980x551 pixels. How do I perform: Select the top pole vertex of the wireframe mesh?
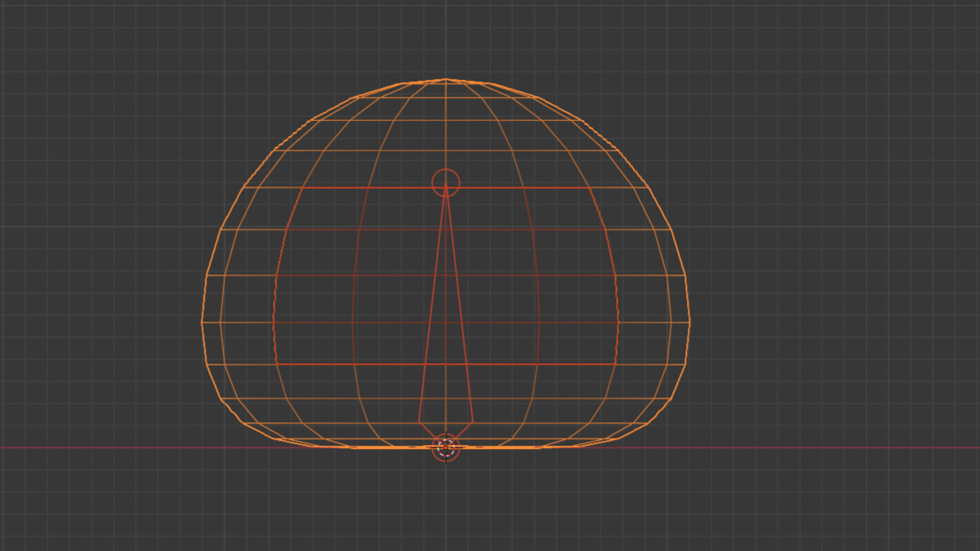click(446, 79)
